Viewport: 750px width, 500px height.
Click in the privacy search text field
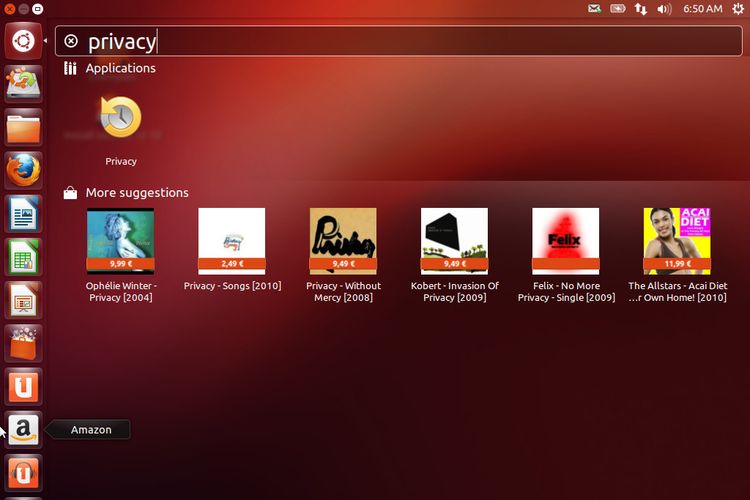(x=400, y=41)
